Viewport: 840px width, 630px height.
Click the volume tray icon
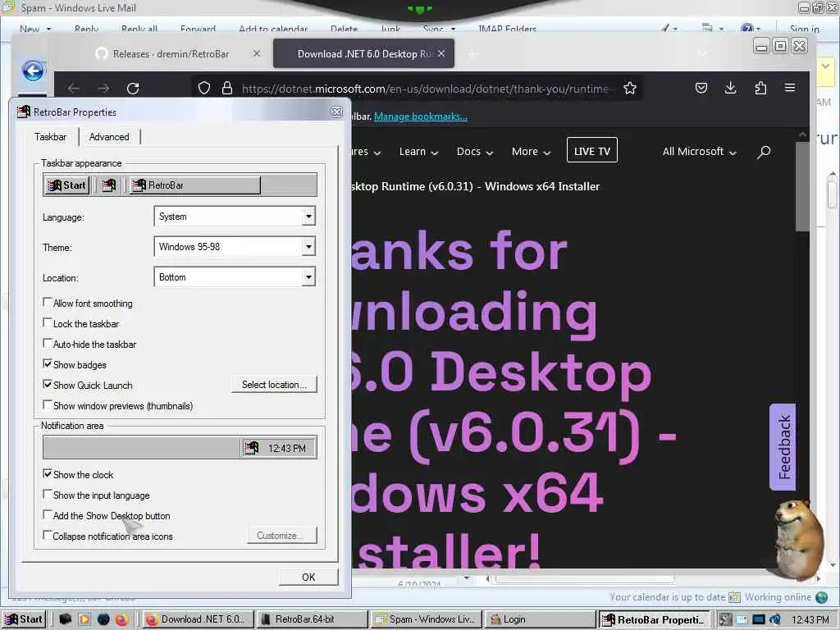774,620
